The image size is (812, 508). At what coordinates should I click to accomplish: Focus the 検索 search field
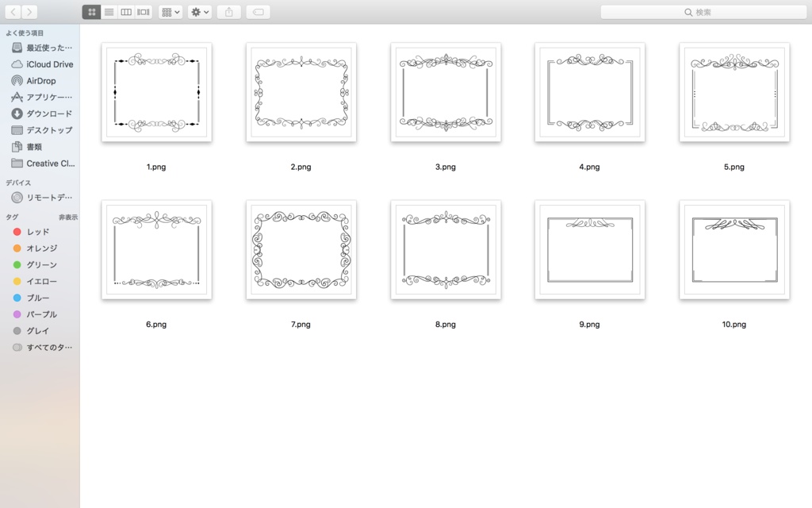point(703,12)
